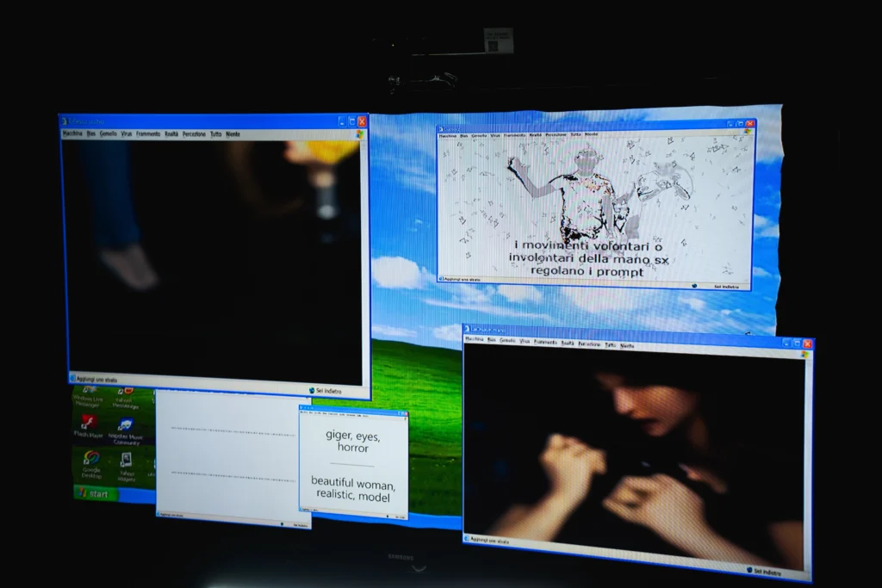Close the bottom-right video window
Screen dimensions: 882x588
808,343
